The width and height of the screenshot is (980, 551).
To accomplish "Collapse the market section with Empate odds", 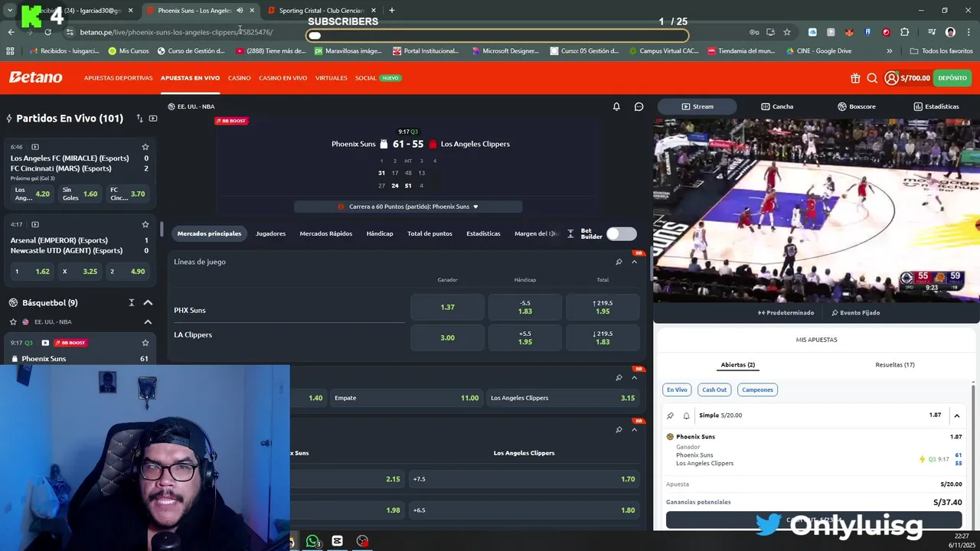I will pos(634,377).
